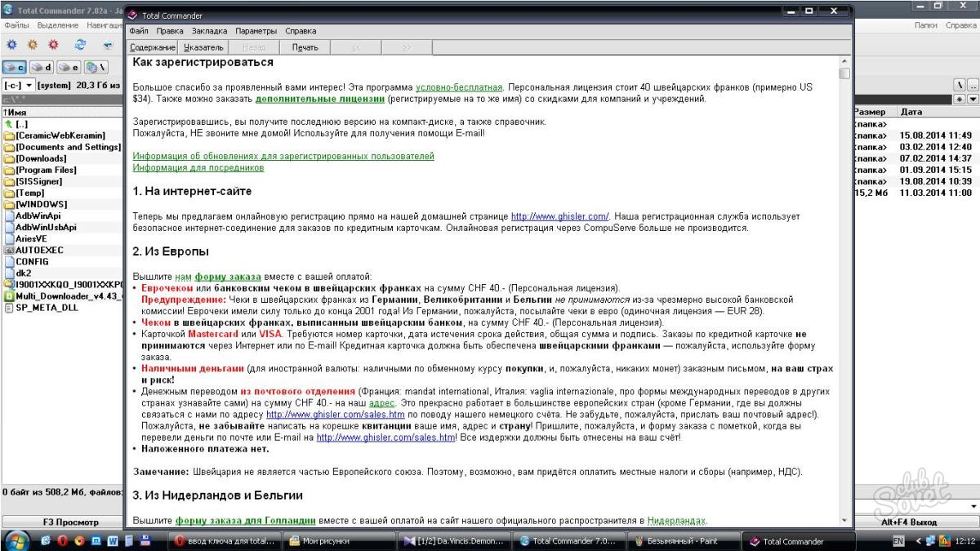
Task: Click the refresh arrows toolbar icon
Action: [80, 45]
